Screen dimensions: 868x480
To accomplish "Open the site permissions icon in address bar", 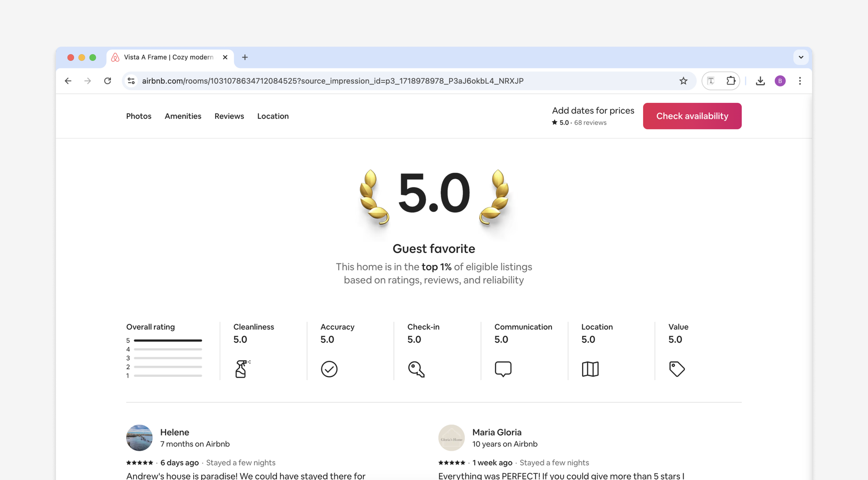I will [131, 81].
